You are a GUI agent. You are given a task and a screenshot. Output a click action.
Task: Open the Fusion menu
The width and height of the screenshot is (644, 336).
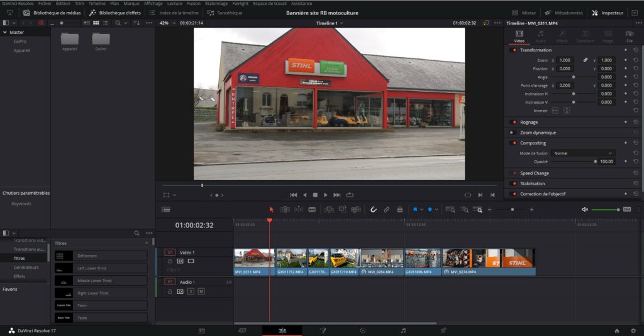pos(194,3)
